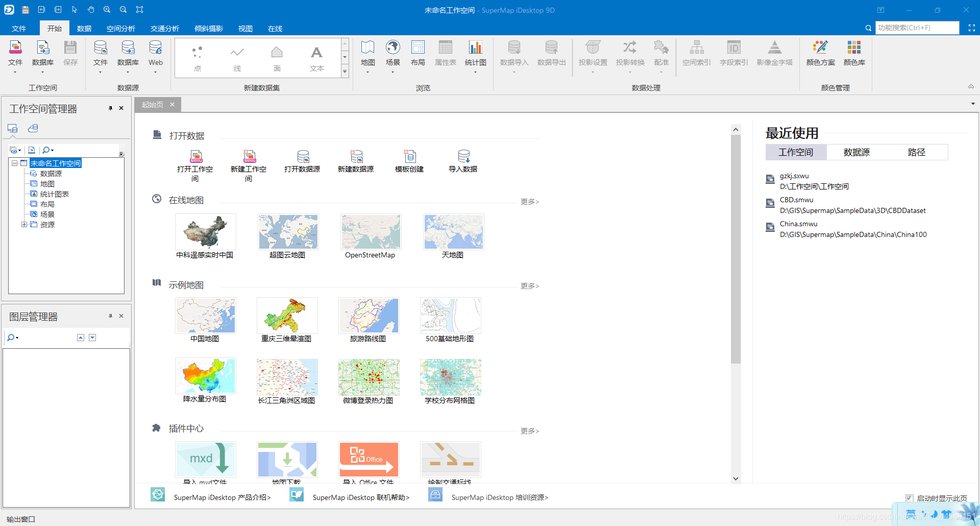Open SuperMap iDesktop 联机帮助 link
The width and height of the screenshot is (980, 526).
click(x=361, y=497)
